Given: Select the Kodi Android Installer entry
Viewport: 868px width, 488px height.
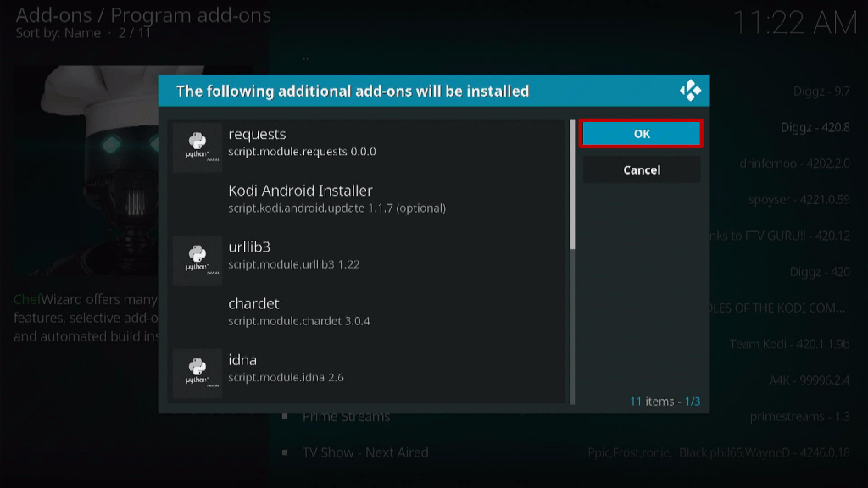Looking at the screenshot, I should [367, 203].
